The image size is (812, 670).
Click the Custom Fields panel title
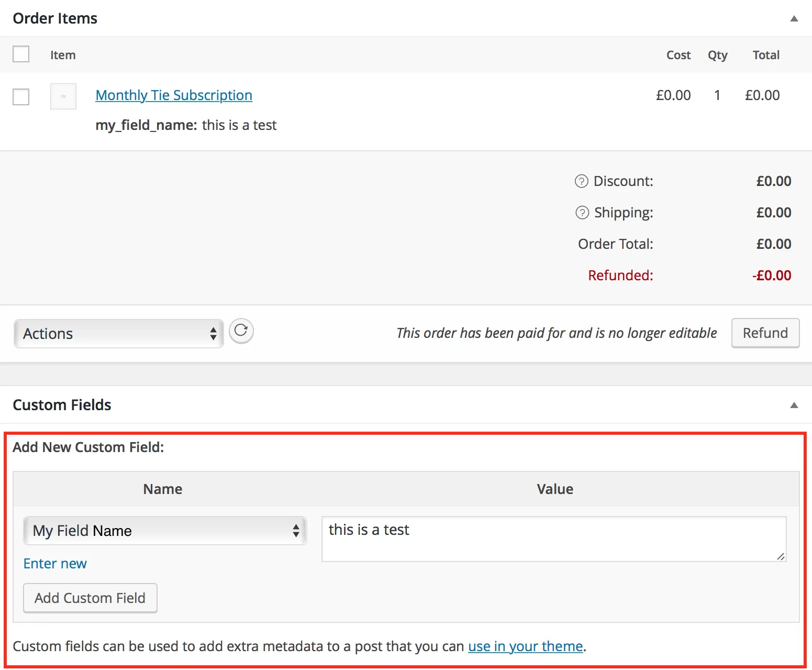click(62, 405)
